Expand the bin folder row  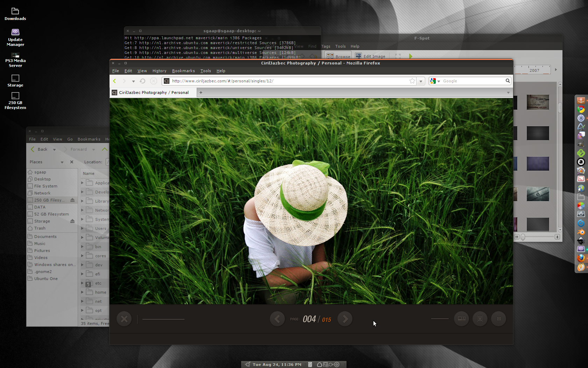pos(83,246)
